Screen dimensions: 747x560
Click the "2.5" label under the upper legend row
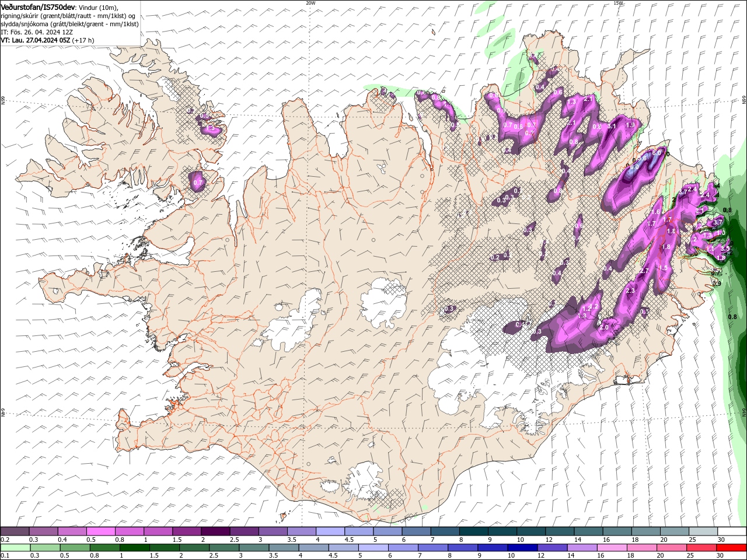[234, 540]
